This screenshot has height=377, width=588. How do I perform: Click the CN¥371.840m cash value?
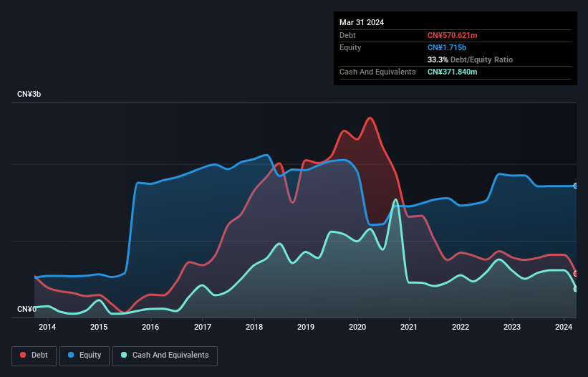pos(452,72)
